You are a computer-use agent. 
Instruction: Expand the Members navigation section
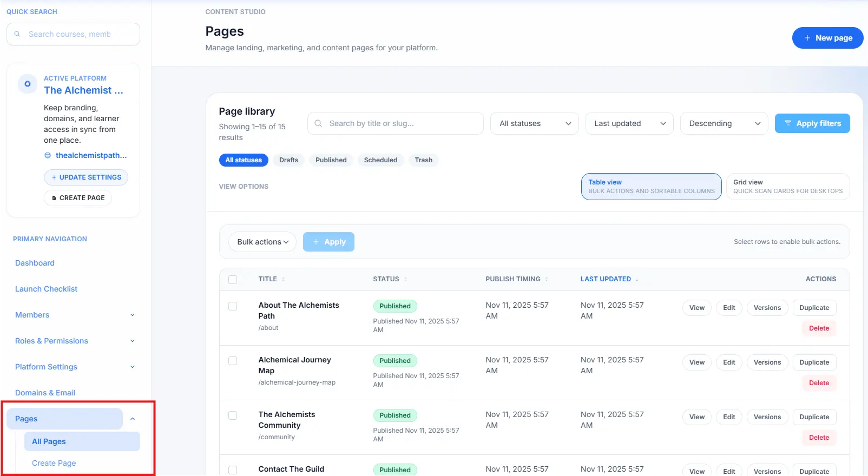[x=133, y=315]
